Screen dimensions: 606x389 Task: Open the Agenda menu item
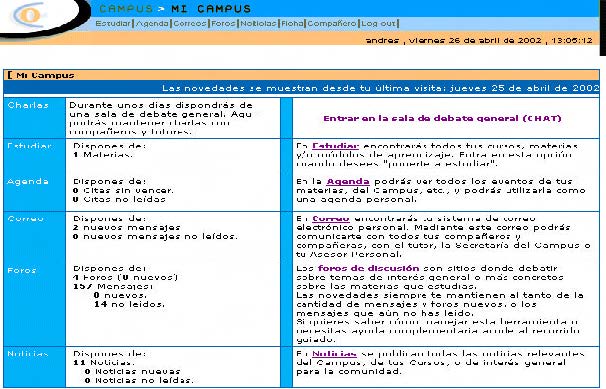coord(152,24)
